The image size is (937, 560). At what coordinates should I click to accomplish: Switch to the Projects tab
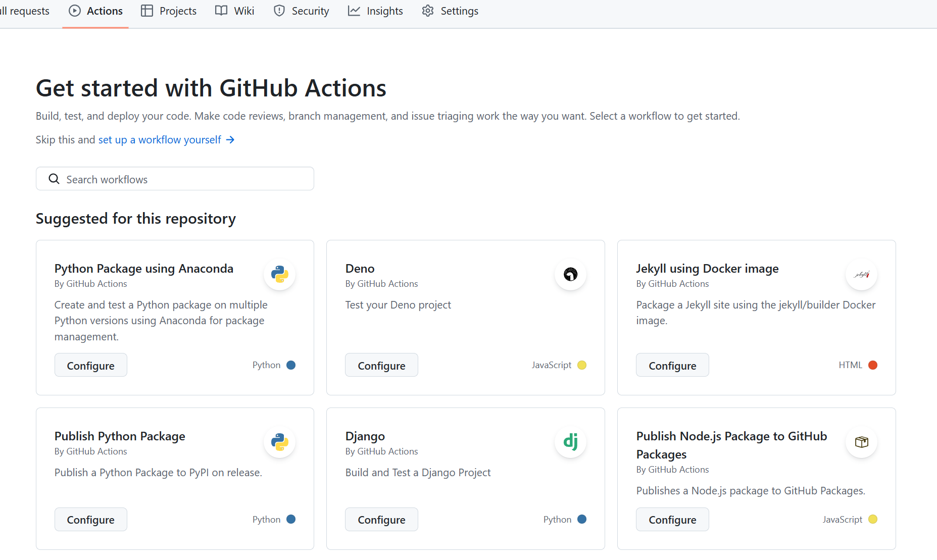pos(169,11)
